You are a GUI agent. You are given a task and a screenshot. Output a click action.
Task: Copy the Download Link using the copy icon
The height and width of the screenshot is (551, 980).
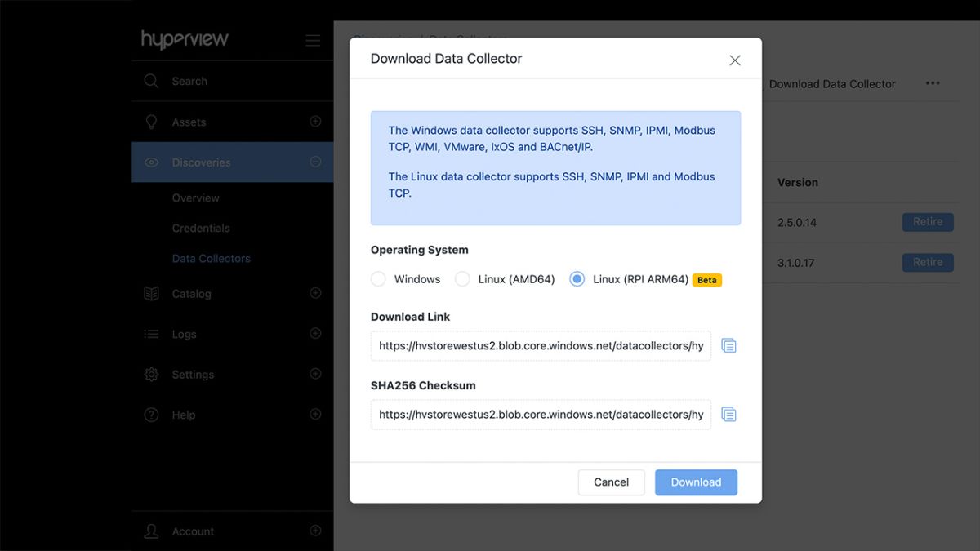point(728,345)
